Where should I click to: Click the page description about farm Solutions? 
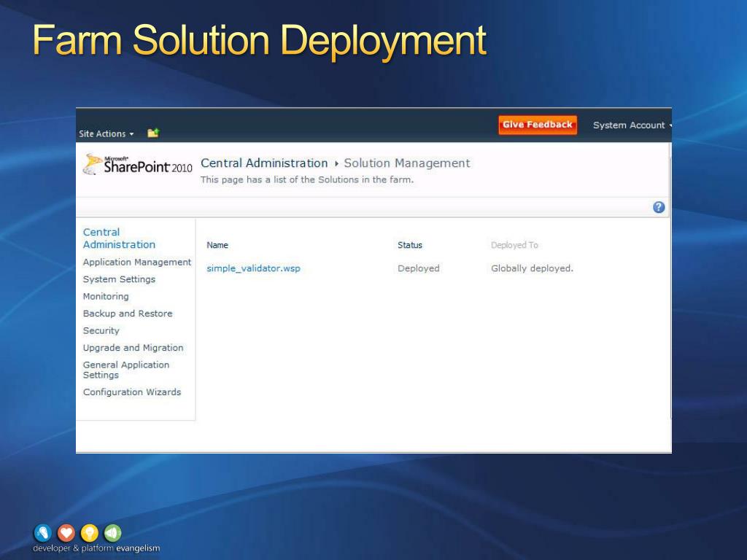pyautogui.click(x=307, y=180)
